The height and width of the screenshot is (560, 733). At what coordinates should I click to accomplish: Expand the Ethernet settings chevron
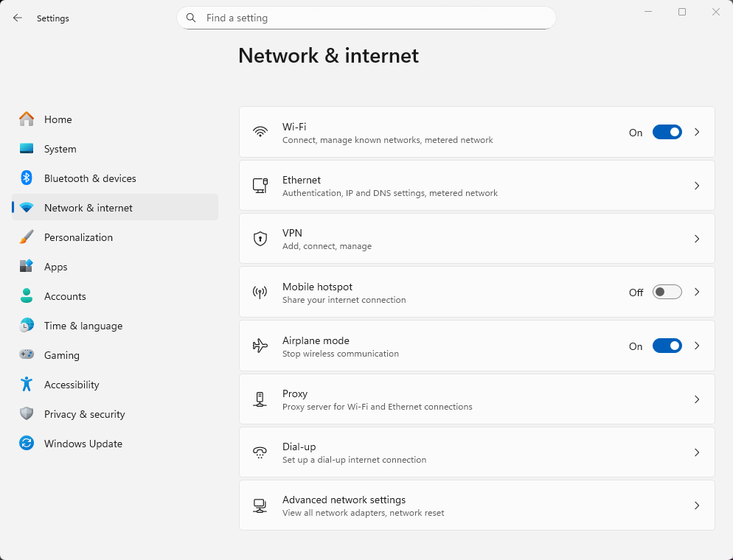point(697,186)
